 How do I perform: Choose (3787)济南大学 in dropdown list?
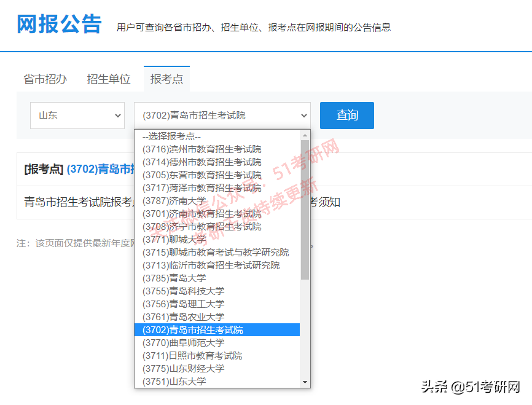click(x=217, y=201)
